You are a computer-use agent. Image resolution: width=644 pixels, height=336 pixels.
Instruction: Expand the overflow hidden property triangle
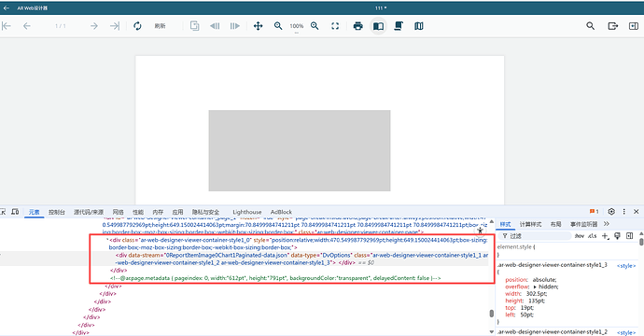coord(535,287)
